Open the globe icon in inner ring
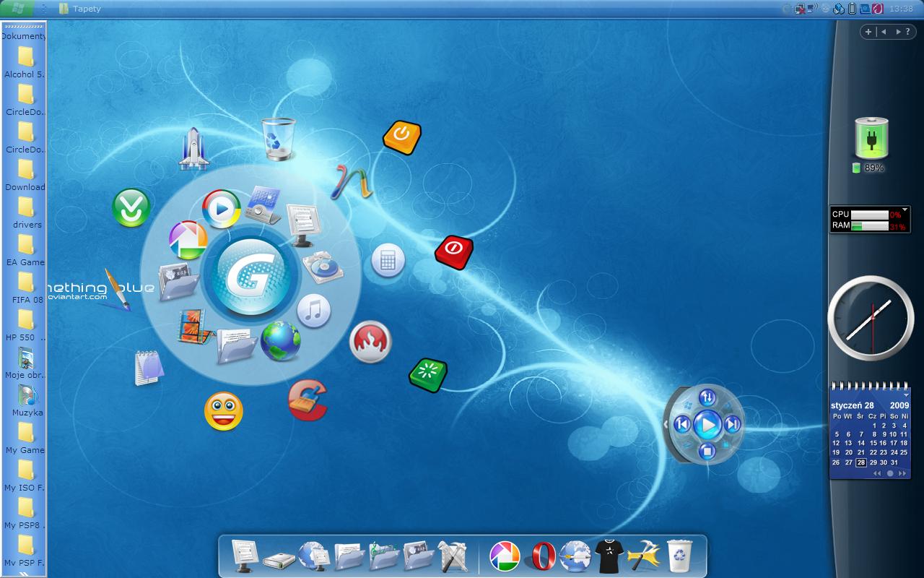 [280, 341]
